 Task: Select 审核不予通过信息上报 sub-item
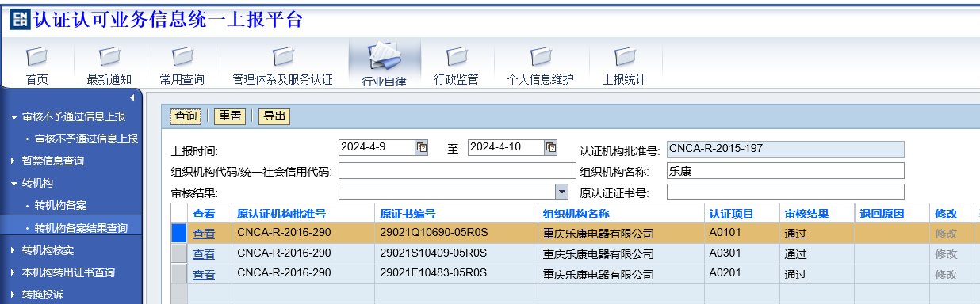pyautogui.click(x=86, y=139)
